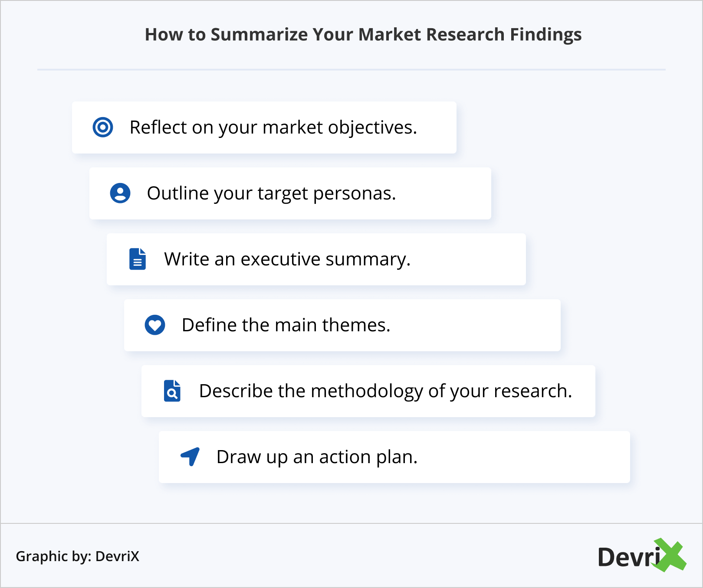The width and height of the screenshot is (703, 588).
Task: Click the word 'Findings' in the title
Action: click(545, 35)
